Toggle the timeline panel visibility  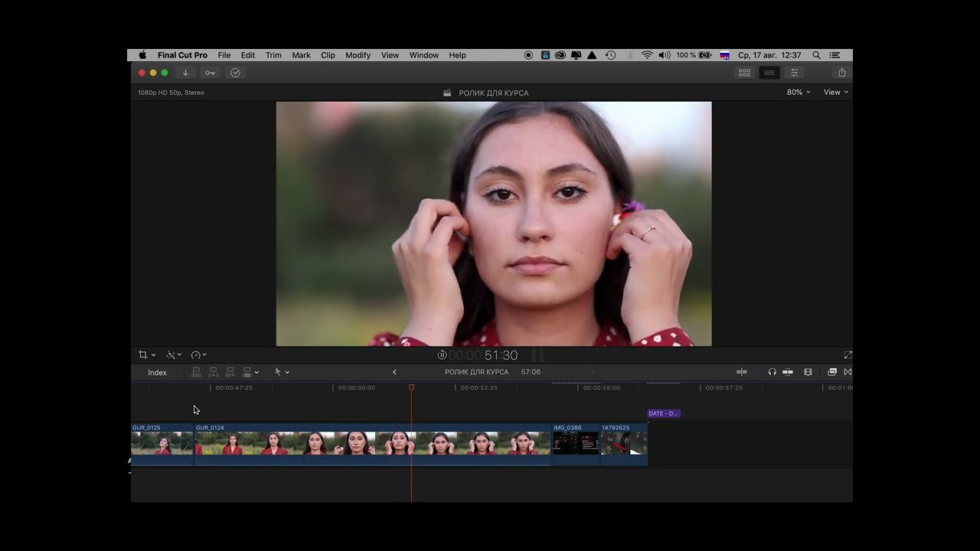click(x=769, y=73)
